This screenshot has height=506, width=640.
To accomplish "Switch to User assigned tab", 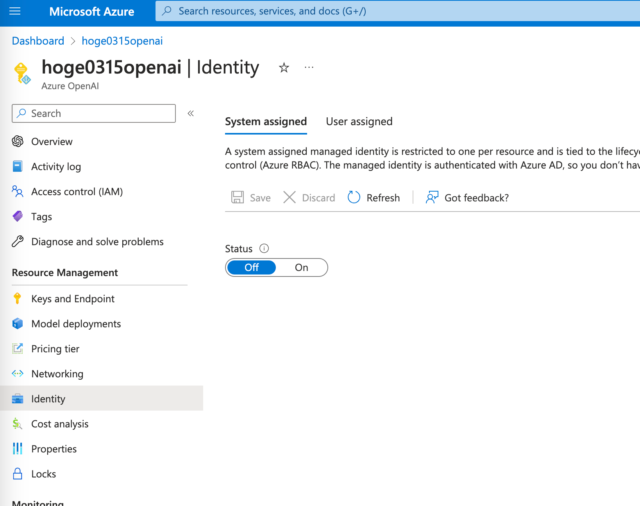I will point(359,122).
